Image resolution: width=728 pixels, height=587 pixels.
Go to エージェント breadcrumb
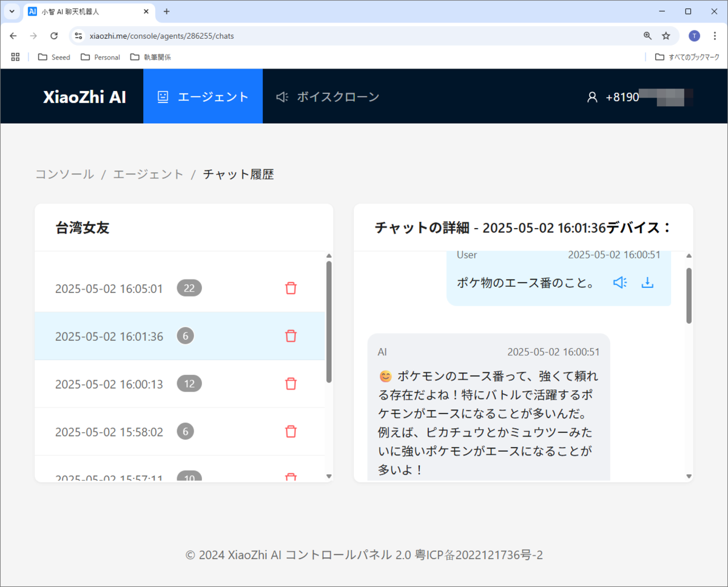point(148,174)
